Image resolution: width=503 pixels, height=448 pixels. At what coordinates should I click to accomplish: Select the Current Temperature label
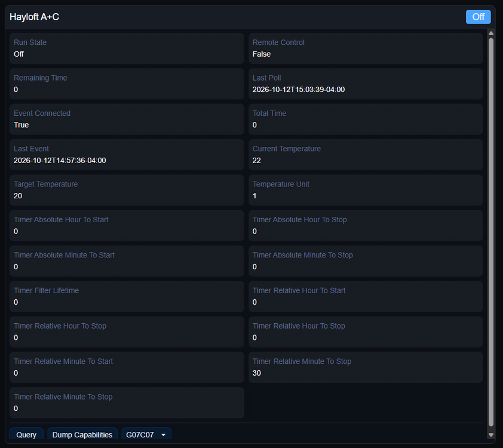[287, 149]
